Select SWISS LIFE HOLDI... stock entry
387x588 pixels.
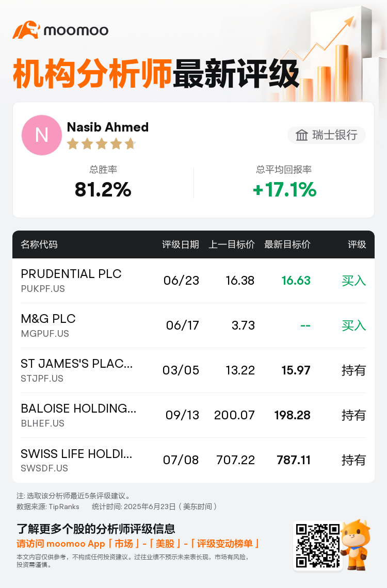(x=76, y=454)
